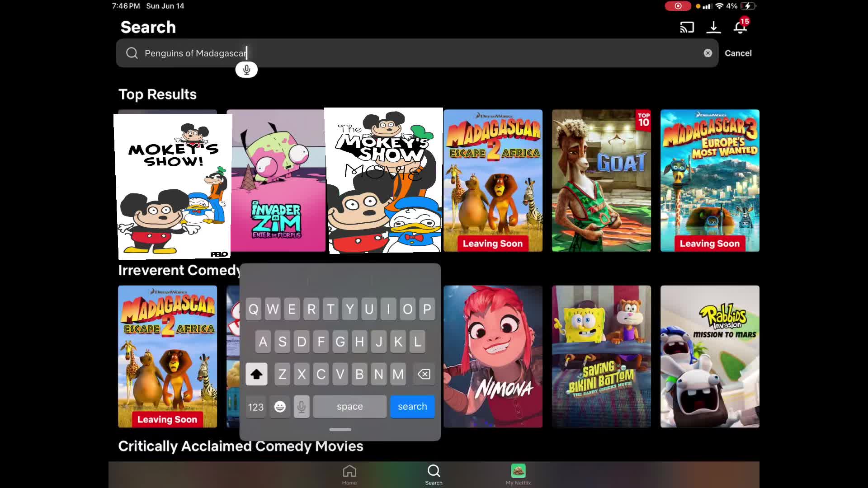Switch keyboard to 123 numbers
Screen dimensions: 868x488
pos(256,407)
